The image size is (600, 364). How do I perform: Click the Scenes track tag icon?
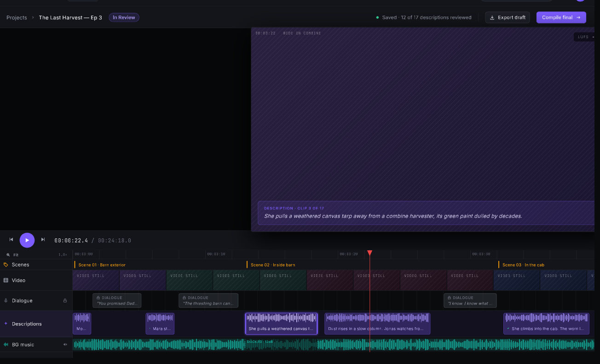click(x=6, y=265)
